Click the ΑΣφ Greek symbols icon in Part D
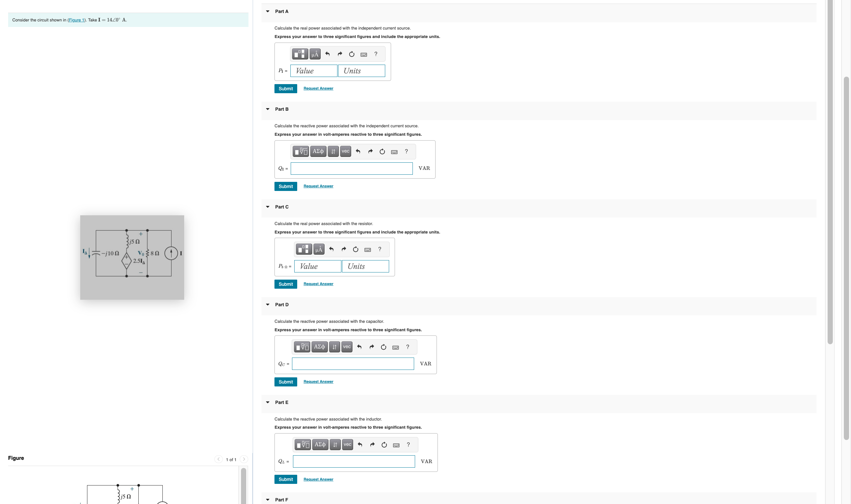Viewport: 851px width, 504px height. [320, 347]
